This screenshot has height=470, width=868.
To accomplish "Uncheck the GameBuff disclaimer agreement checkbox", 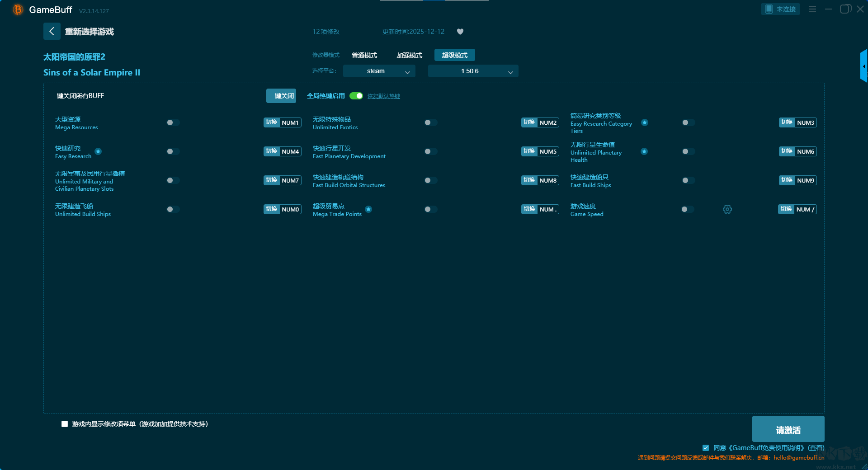I will [705, 448].
